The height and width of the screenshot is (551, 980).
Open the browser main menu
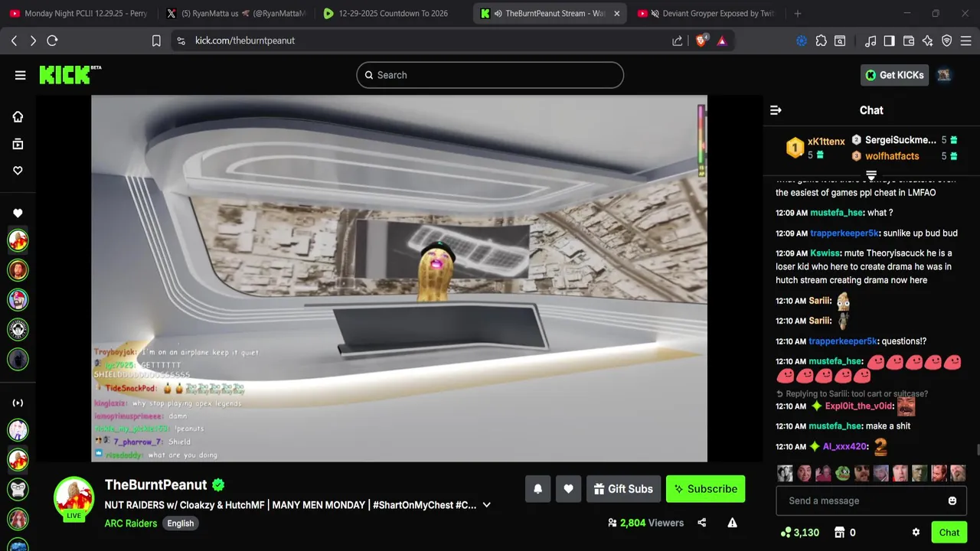[965, 41]
